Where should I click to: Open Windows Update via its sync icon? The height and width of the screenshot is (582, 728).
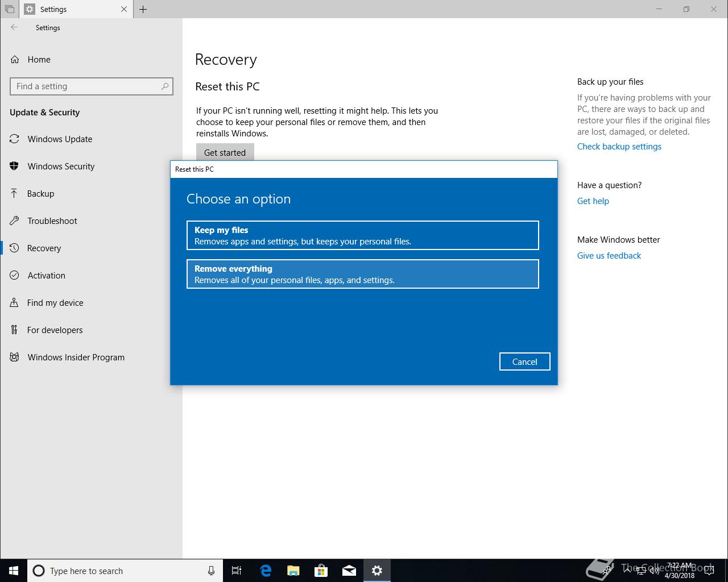15,139
